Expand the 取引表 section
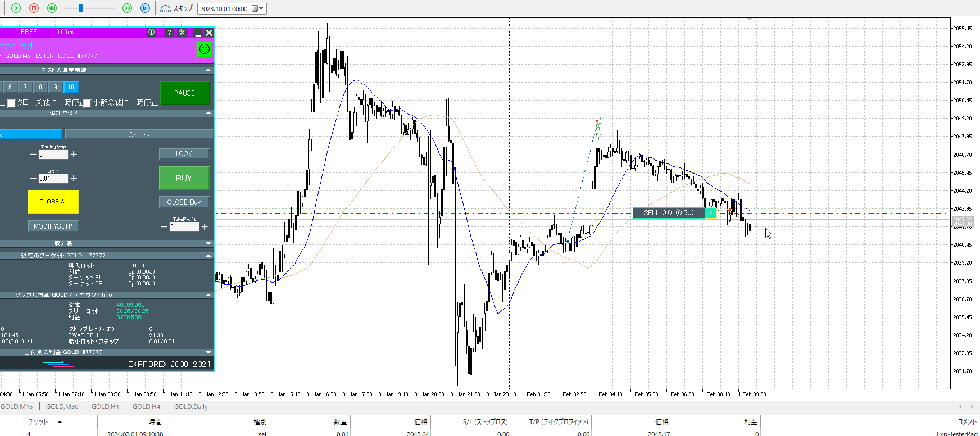 [x=208, y=243]
